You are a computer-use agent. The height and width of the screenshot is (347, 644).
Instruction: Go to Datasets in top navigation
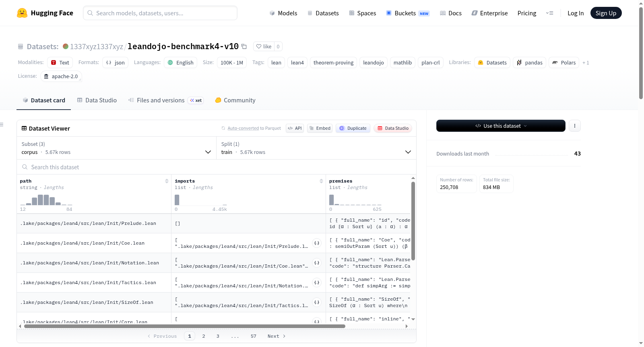click(x=323, y=13)
